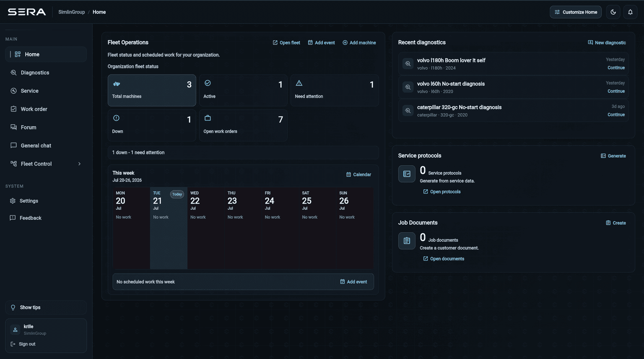
Task: Select Active machines card
Action: click(243, 90)
